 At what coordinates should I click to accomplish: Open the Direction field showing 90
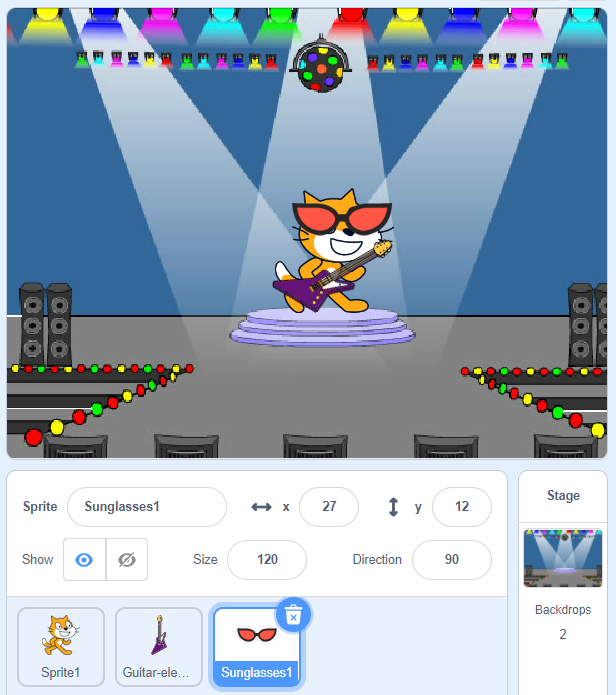[x=452, y=559]
